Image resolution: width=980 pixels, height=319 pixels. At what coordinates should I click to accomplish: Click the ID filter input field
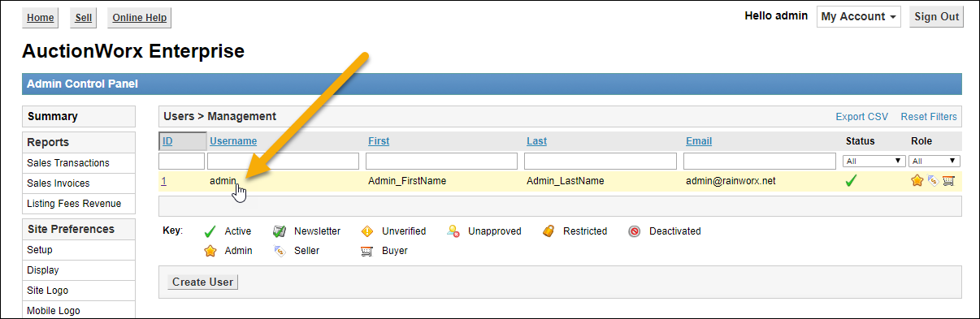(x=181, y=161)
